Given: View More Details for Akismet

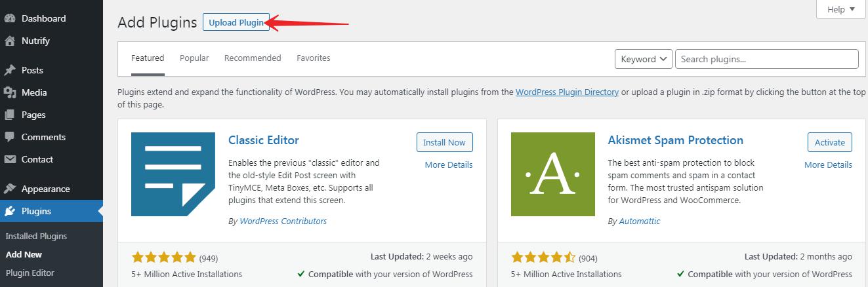Looking at the screenshot, I should pyautogui.click(x=828, y=164).
